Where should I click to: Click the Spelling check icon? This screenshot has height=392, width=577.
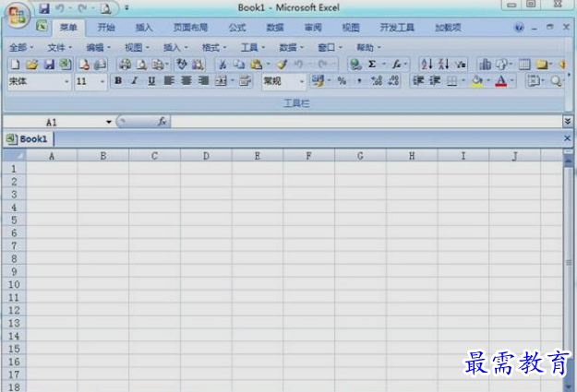(181, 65)
